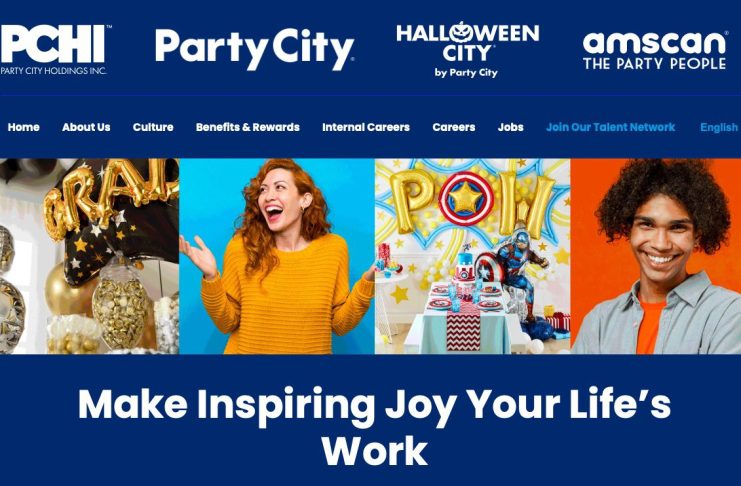
Task: Expand the English language selector
Action: [x=719, y=127]
